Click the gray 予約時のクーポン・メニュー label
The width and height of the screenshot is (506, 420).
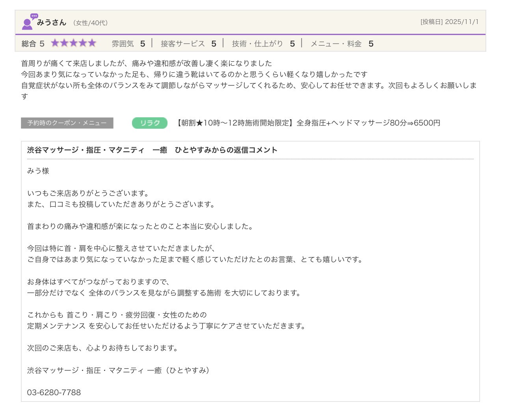[x=67, y=123]
